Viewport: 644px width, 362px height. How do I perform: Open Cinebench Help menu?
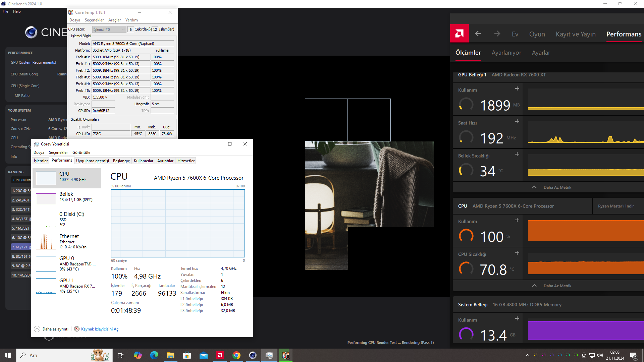17,11
